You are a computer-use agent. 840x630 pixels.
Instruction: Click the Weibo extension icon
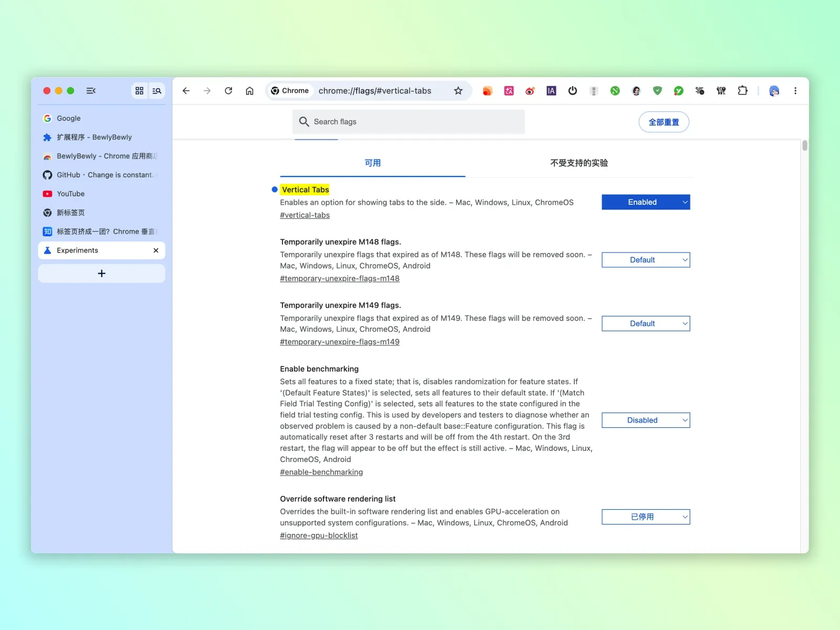530,91
